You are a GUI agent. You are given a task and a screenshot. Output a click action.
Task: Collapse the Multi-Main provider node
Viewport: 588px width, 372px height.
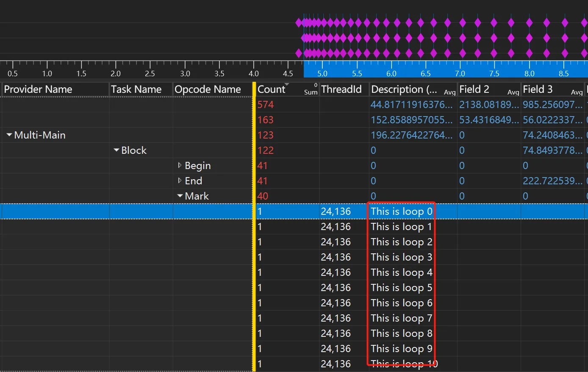tap(9, 135)
